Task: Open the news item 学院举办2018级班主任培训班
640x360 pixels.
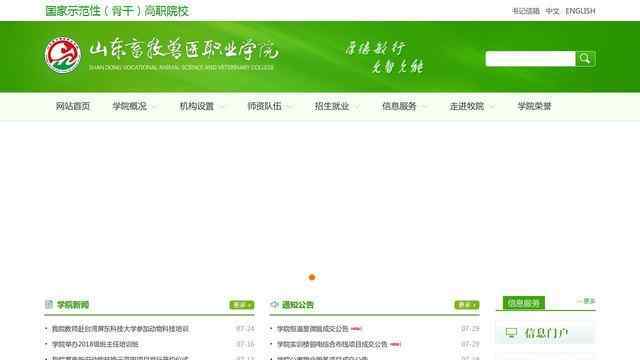Action: (95, 344)
